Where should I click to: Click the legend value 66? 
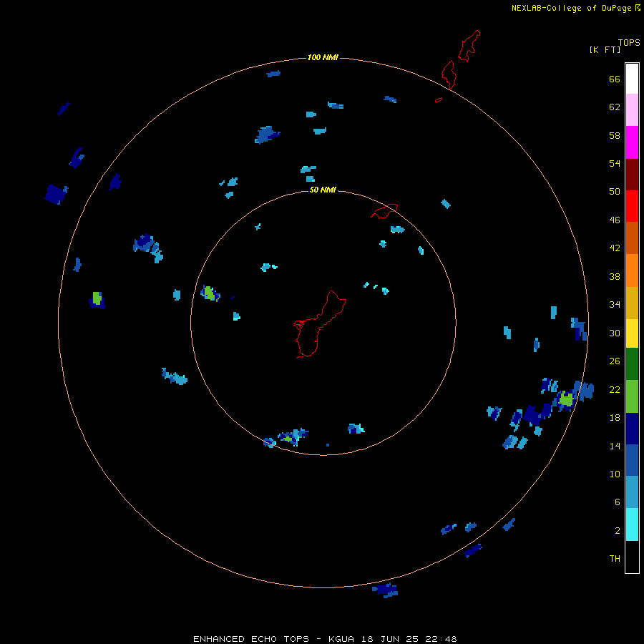click(x=615, y=79)
